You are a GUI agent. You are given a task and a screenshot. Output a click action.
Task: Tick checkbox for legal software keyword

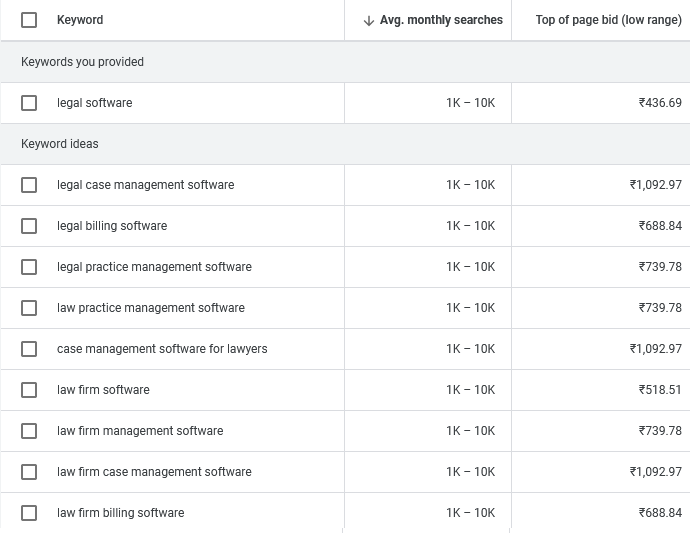[29, 103]
